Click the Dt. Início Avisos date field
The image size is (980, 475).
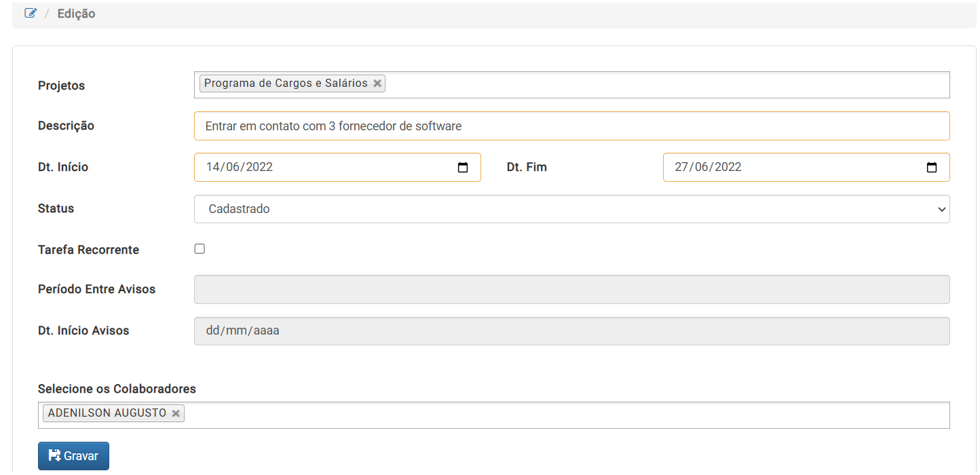pos(571,331)
